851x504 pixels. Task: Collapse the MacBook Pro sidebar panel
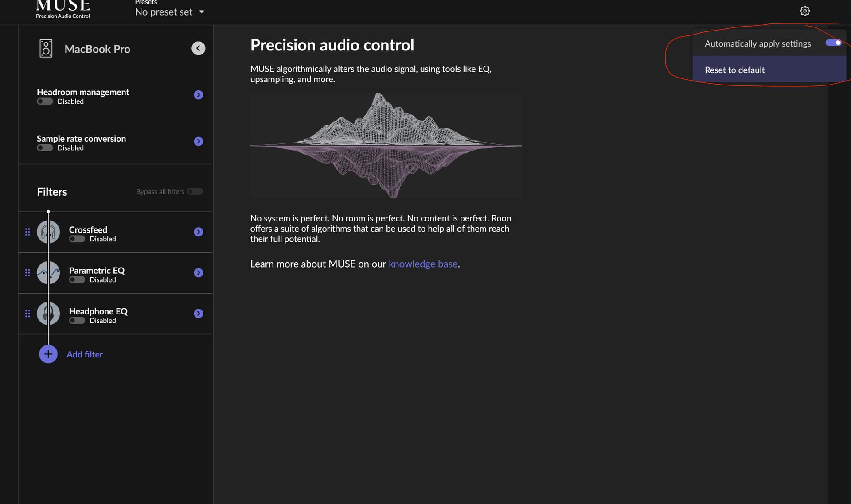198,48
